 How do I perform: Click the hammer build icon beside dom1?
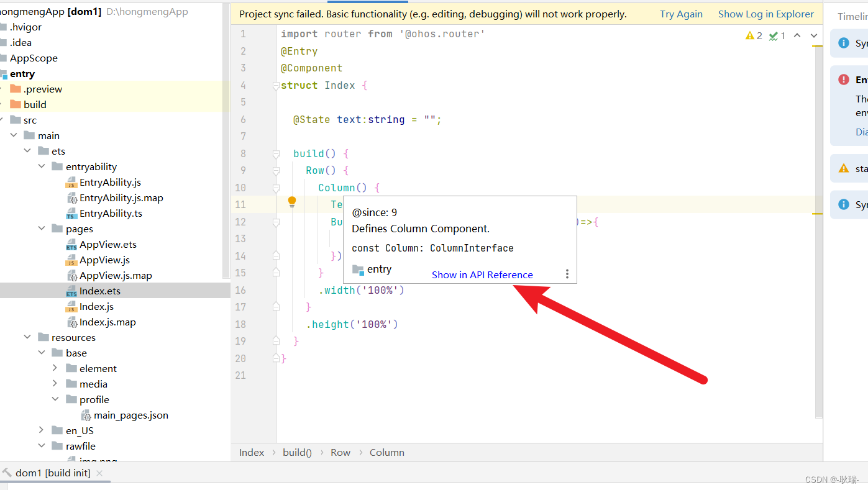coord(7,473)
